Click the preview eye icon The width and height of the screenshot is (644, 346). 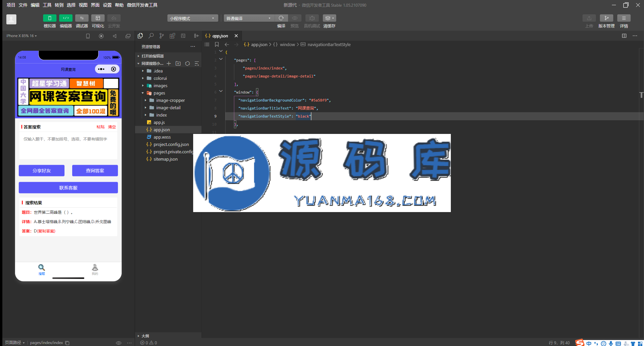point(295,18)
